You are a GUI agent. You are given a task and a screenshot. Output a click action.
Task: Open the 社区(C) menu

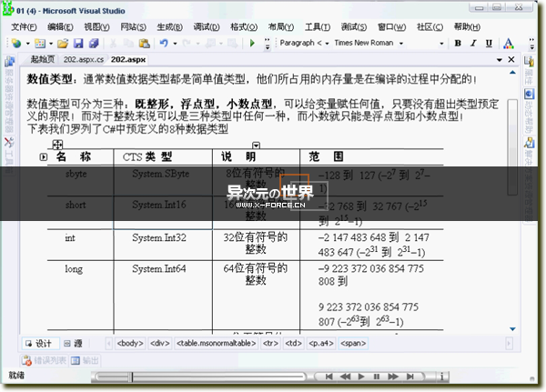430,26
